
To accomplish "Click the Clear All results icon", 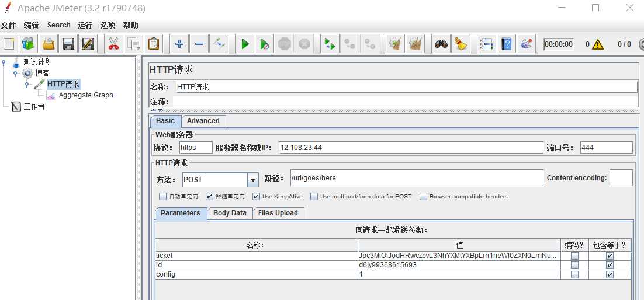I will point(415,44).
